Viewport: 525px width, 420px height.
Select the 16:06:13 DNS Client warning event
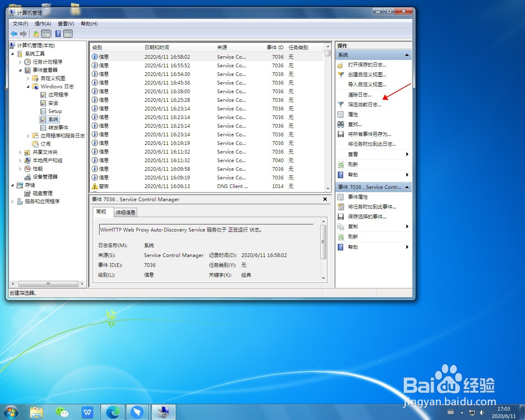(207, 186)
